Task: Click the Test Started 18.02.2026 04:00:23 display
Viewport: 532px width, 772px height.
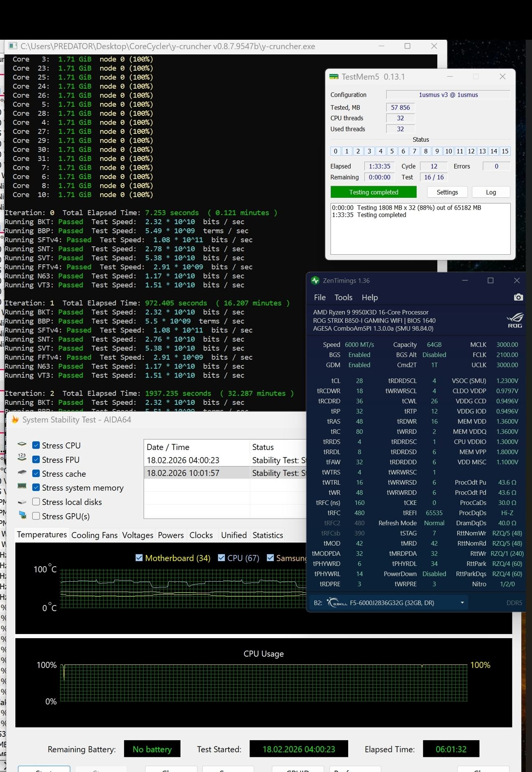Action: click(x=299, y=749)
